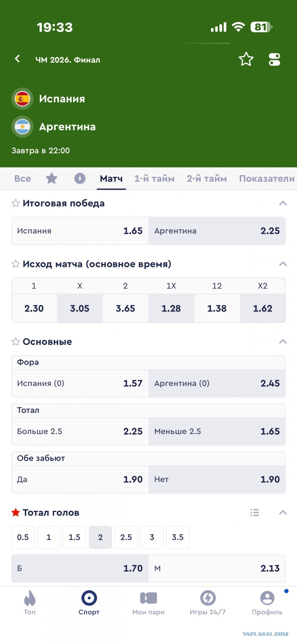Image resolution: width=297 pixels, height=644 pixels.
Task: Open the lightning badge filter tab
Action: [80, 178]
